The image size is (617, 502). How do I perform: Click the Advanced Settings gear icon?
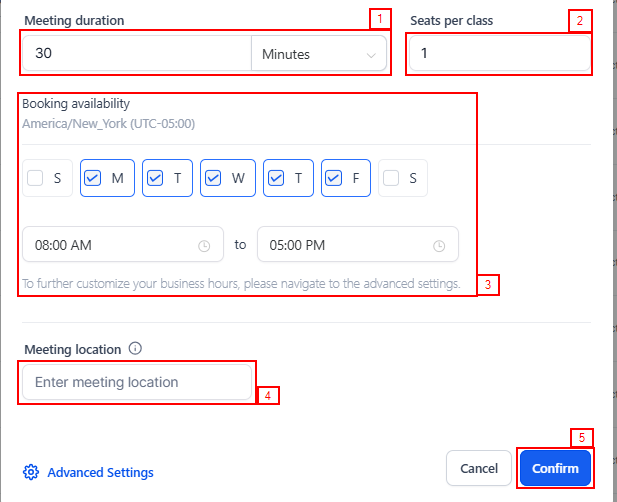point(31,472)
